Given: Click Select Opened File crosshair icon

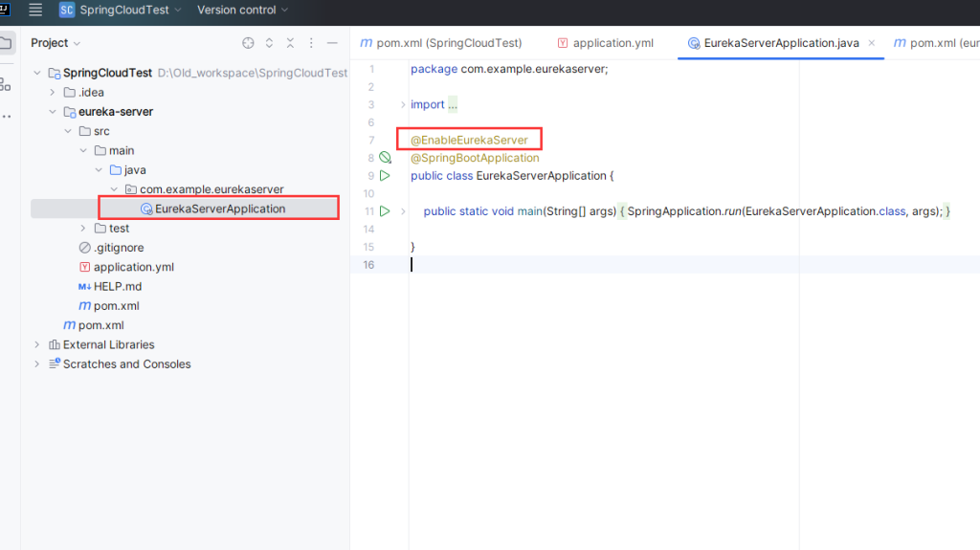Looking at the screenshot, I should pyautogui.click(x=248, y=43).
